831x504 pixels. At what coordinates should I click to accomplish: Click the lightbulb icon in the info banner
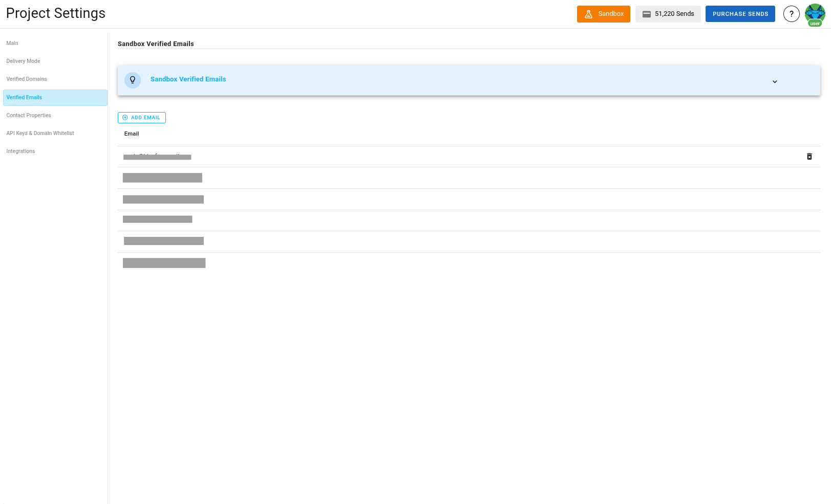133,80
